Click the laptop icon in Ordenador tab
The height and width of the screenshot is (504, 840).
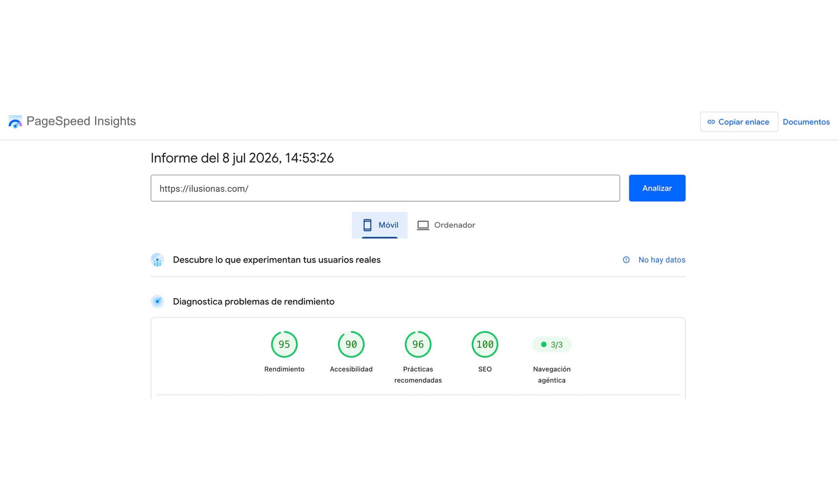pyautogui.click(x=423, y=225)
